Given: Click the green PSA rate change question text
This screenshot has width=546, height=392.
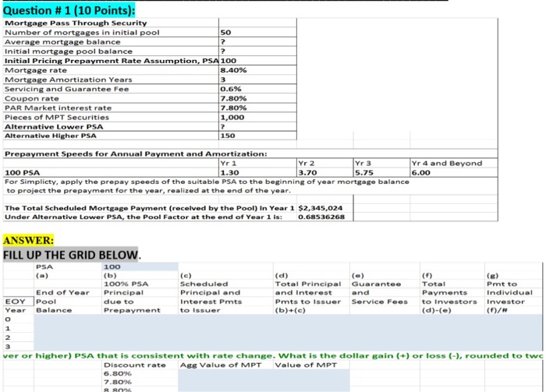Looking at the screenshot, I should pyautogui.click(x=273, y=355).
